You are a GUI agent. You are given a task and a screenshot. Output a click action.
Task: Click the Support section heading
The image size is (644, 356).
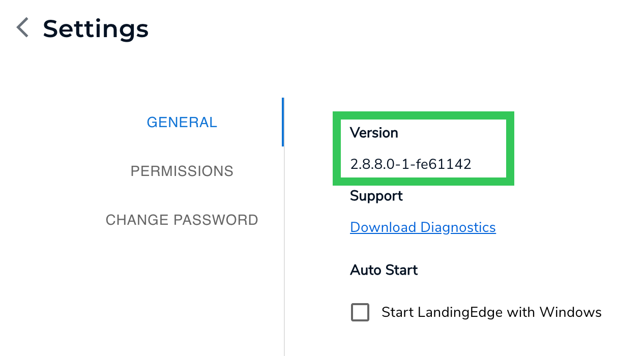[376, 196]
